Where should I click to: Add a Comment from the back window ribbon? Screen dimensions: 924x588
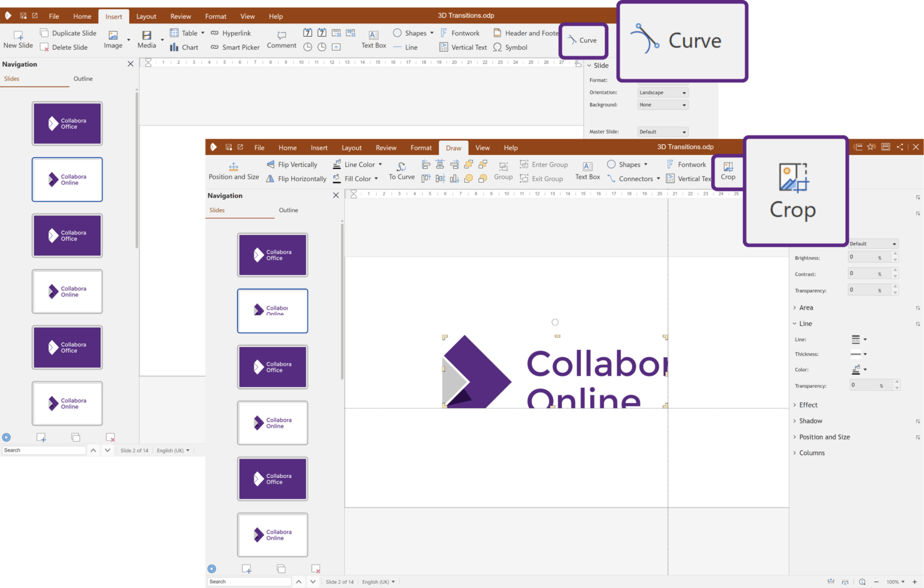(282, 40)
